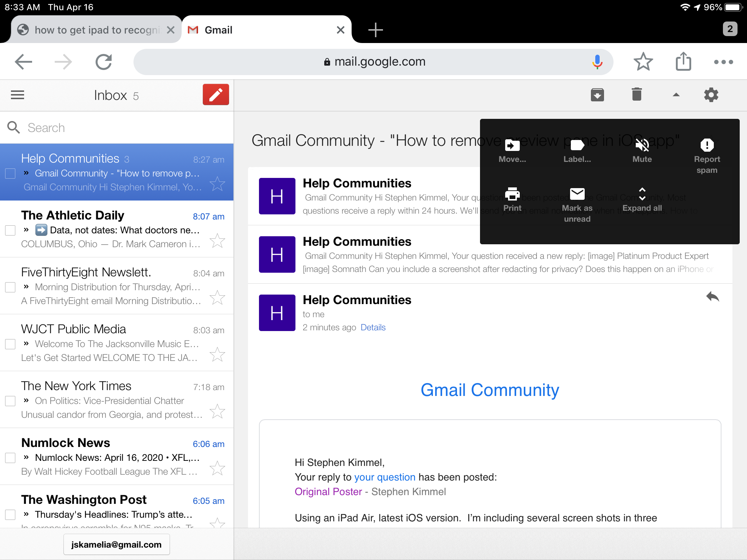Mark conversation as unread
The height and width of the screenshot is (560, 747).
(577, 205)
